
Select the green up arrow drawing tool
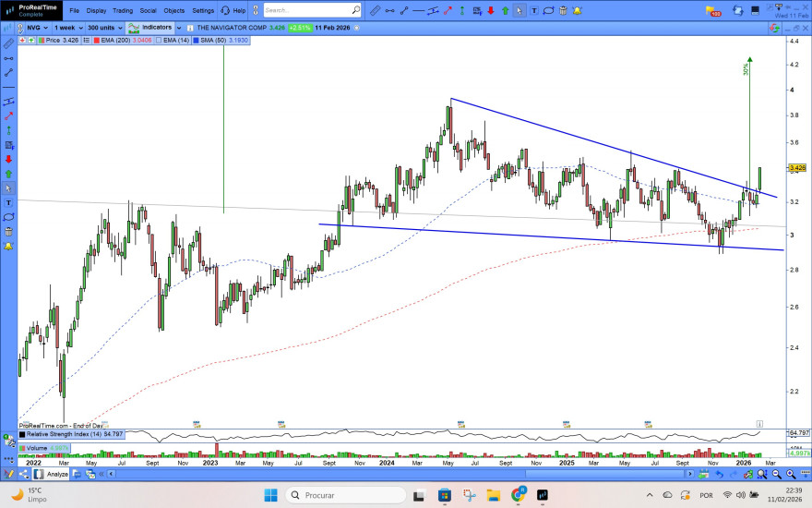click(x=505, y=11)
